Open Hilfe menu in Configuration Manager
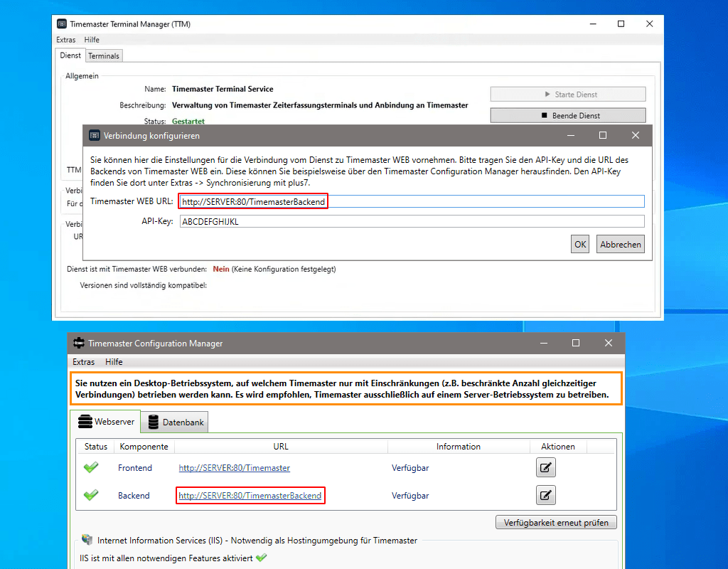The image size is (728, 569). [x=114, y=362]
